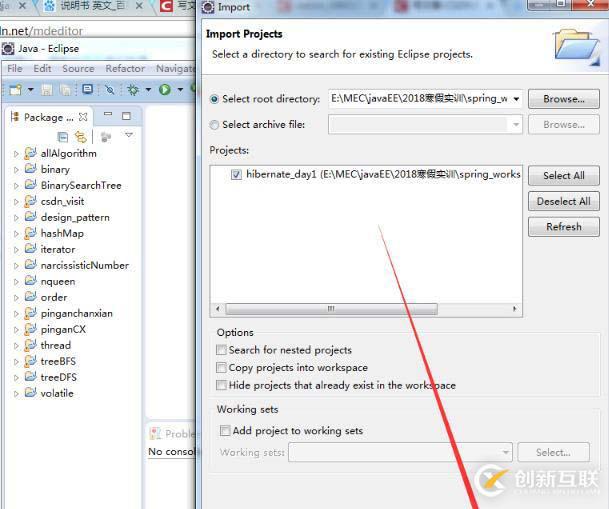Click the Open Console toolbar icon
The width and height of the screenshot is (609, 509).
pyautogui.click(x=88, y=89)
